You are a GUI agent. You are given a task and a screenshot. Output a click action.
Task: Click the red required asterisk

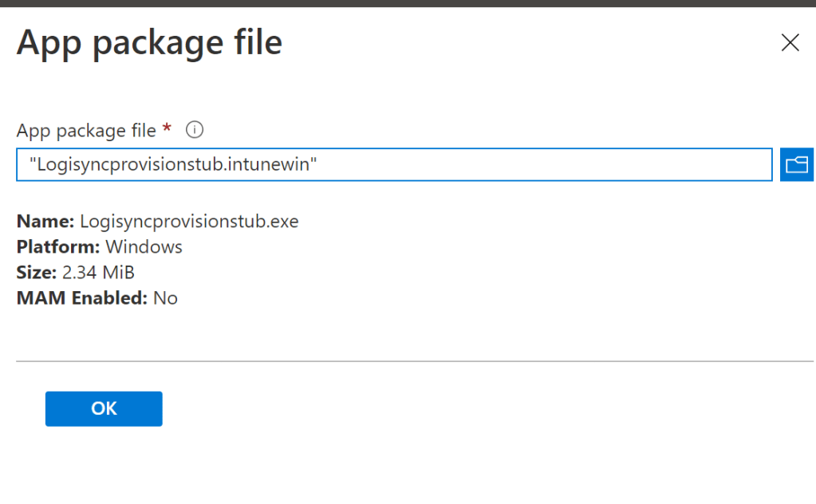(x=167, y=128)
